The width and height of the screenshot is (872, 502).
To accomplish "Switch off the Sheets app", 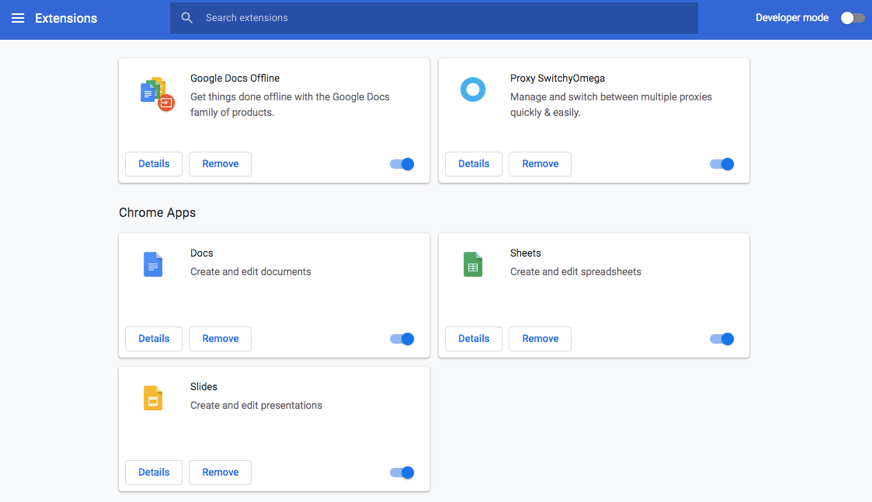I will pyautogui.click(x=722, y=339).
